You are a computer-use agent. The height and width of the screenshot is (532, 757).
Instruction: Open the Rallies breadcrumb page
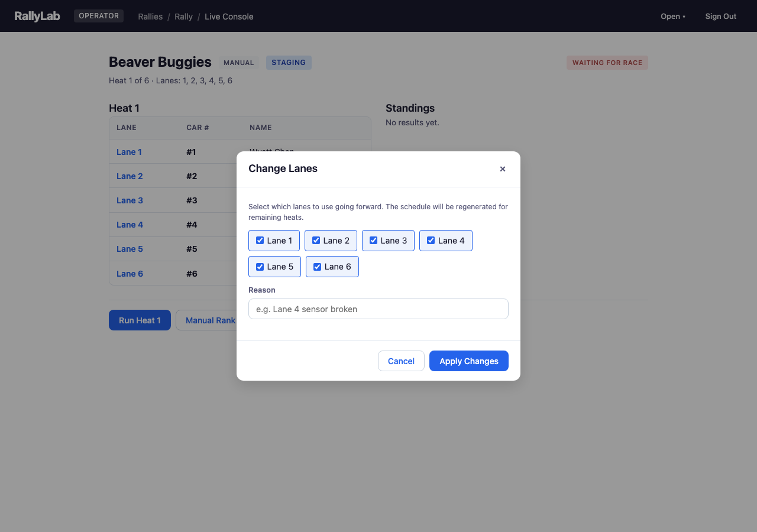tap(150, 16)
